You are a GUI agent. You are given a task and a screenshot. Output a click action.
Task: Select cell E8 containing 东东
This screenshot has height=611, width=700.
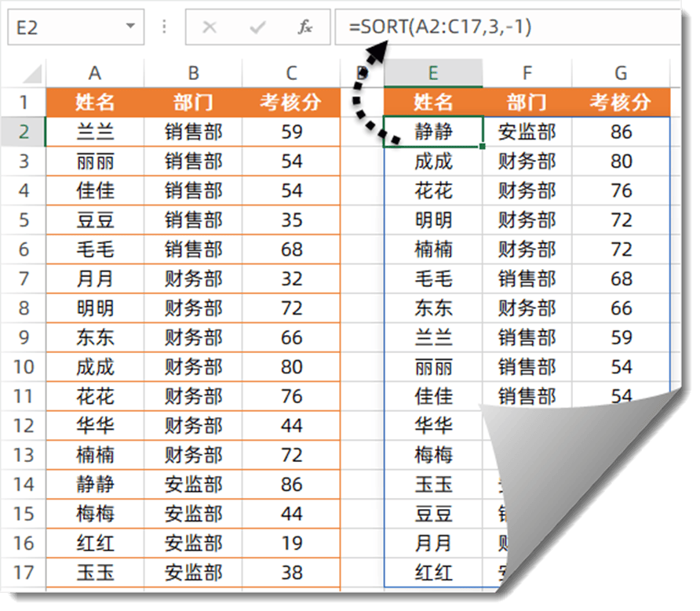(x=433, y=308)
